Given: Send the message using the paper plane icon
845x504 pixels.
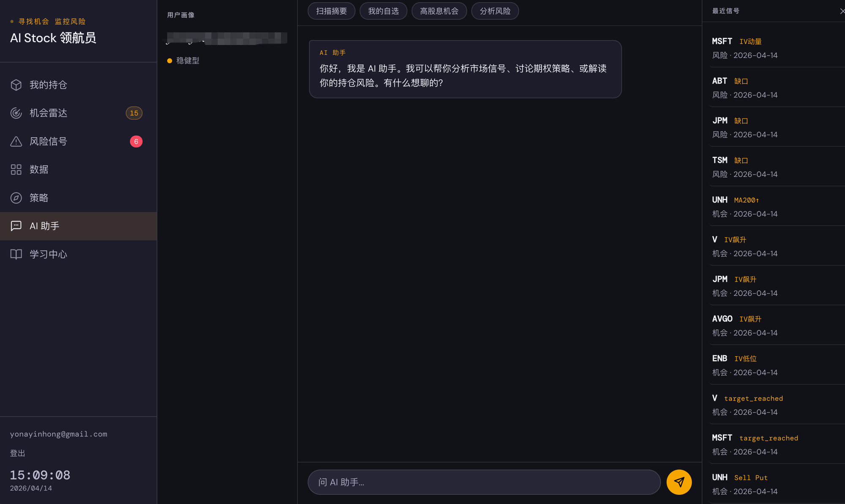Looking at the screenshot, I should pyautogui.click(x=679, y=482).
